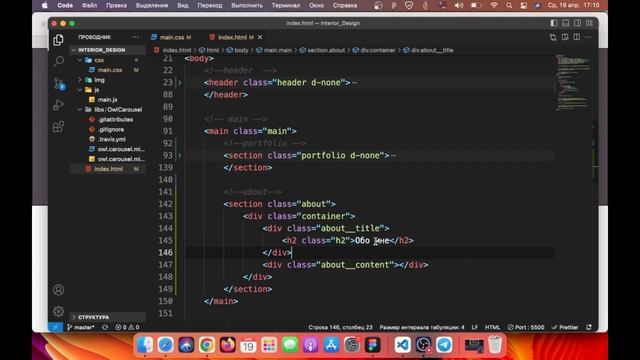
Task: Click errors and warnings count in status bar
Action: coord(127,327)
